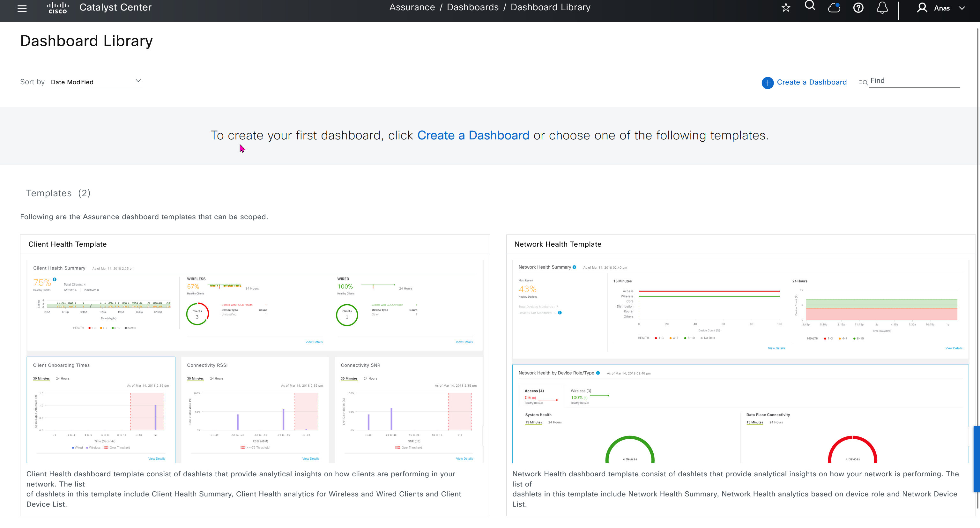Click the Cisco logo
Viewport: 980px width, 528px height.
(x=57, y=8)
